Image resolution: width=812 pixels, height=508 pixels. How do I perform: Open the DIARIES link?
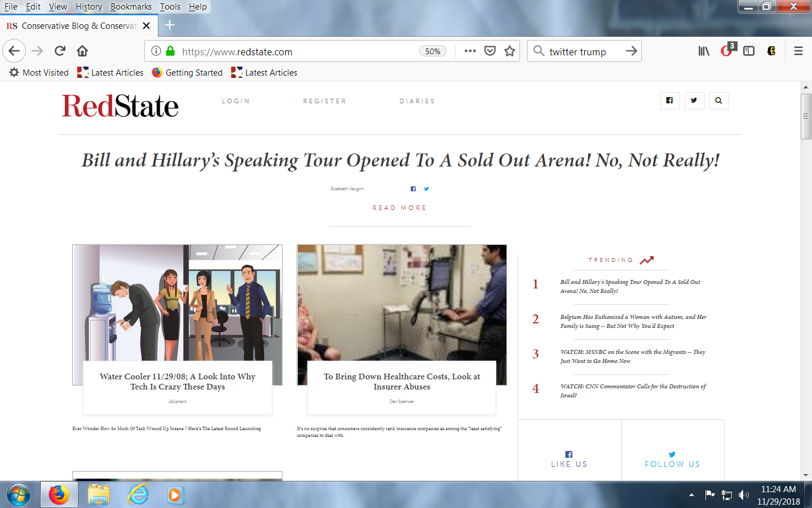[x=417, y=101]
